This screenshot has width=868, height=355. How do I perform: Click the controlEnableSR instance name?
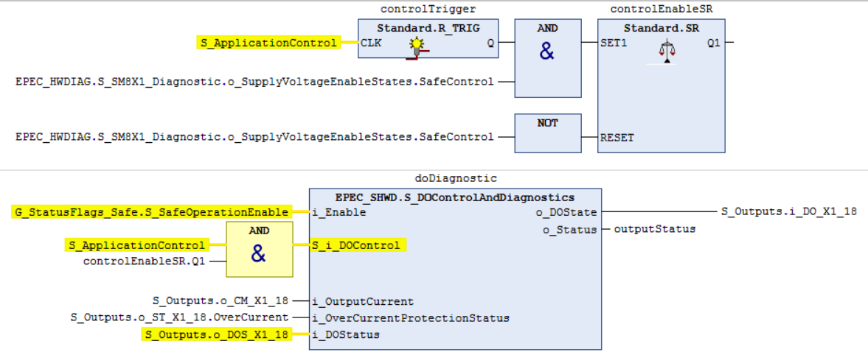pyautogui.click(x=661, y=9)
